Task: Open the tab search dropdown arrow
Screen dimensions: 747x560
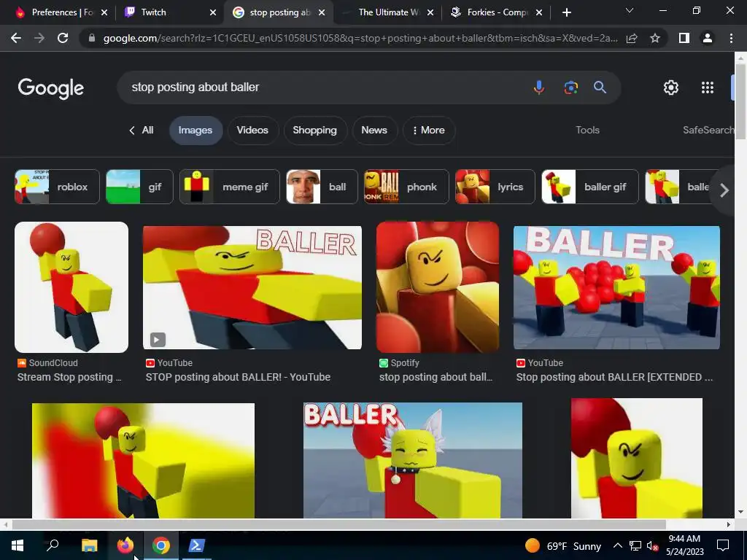Action: click(x=630, y=10)
